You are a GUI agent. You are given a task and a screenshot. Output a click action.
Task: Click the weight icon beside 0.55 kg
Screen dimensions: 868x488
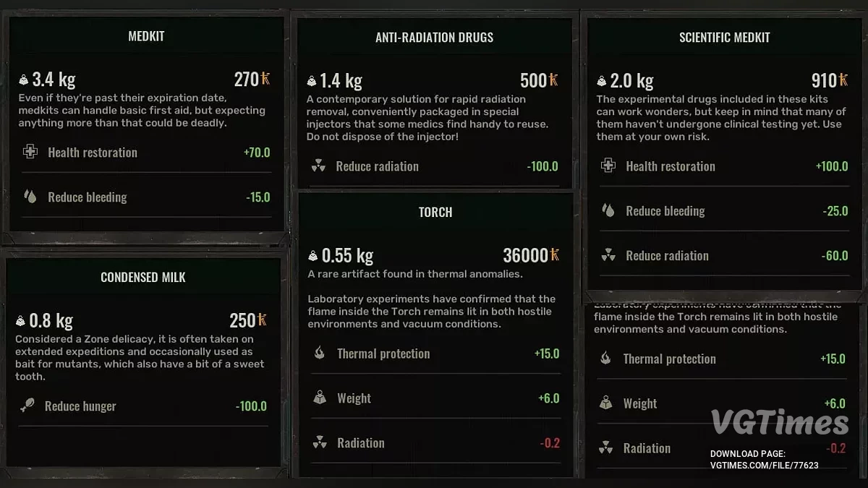[313, 256]
